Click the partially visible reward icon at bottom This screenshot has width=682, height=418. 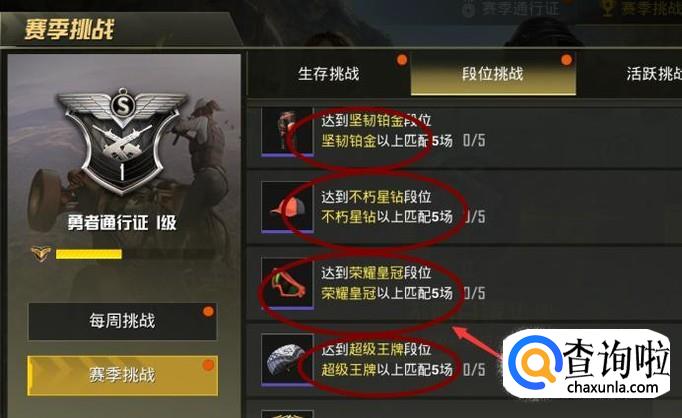click(287, 414)
